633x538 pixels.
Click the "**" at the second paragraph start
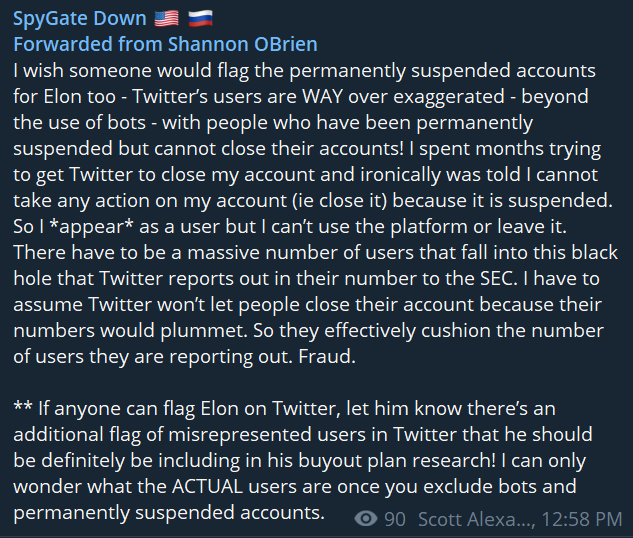[24, 408]
